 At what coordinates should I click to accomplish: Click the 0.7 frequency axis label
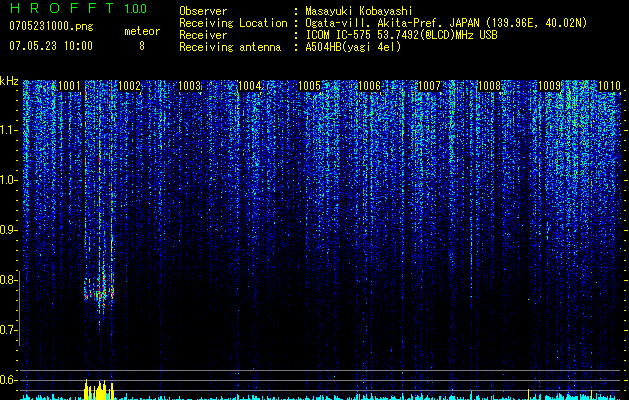coord(7,330)
